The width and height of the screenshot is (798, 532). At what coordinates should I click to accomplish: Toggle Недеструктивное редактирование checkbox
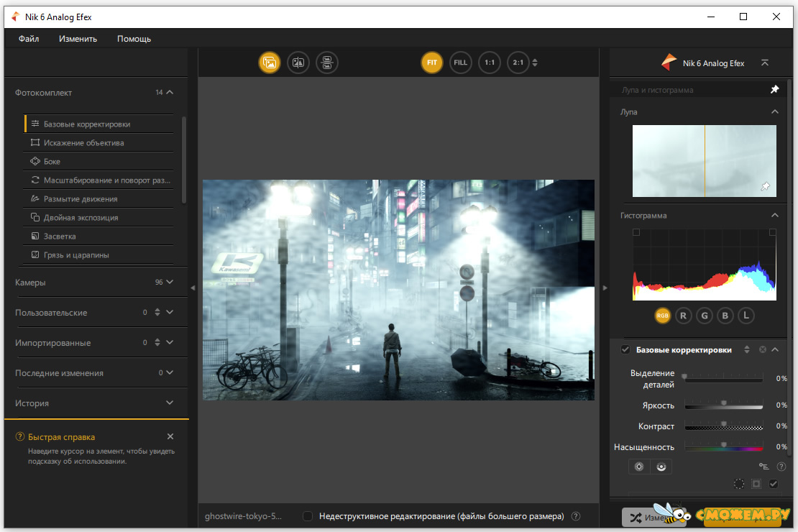click(x=308, y=516)
